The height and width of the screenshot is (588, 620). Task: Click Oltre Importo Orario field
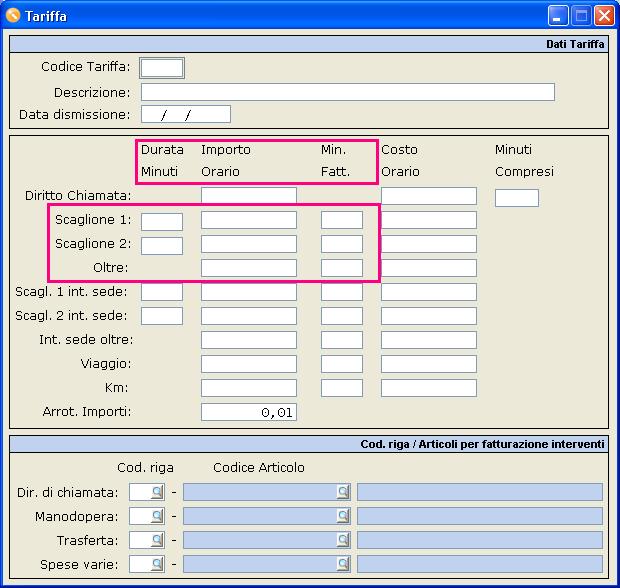[249, 268]
